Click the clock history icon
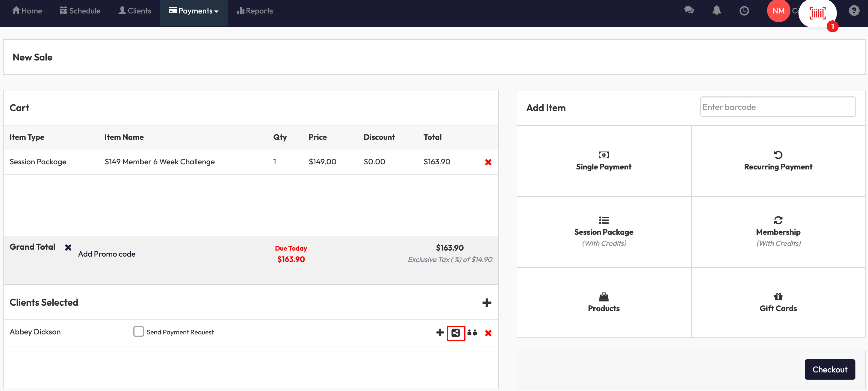The height and width of the screenshot is (391, 868). click(744, 11)
